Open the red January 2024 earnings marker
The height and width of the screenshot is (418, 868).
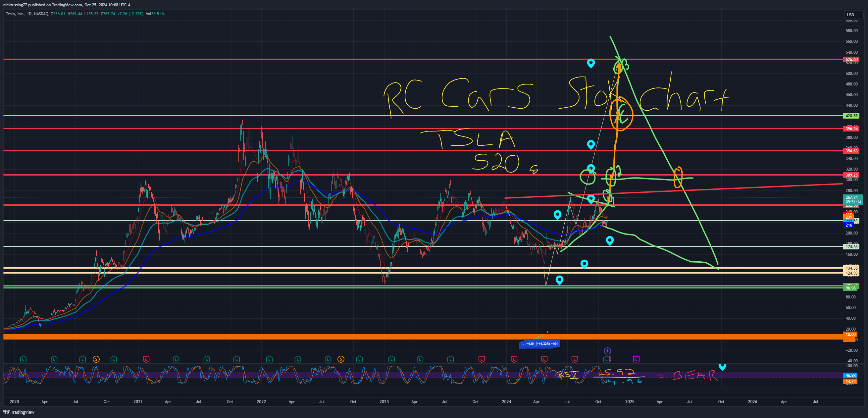click(x=514, y=359)
